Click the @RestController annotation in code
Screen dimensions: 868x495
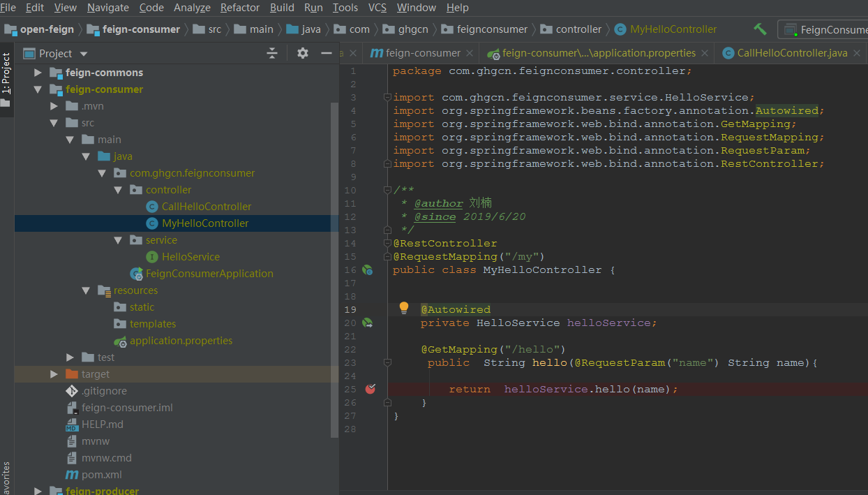tap(445, 243)
